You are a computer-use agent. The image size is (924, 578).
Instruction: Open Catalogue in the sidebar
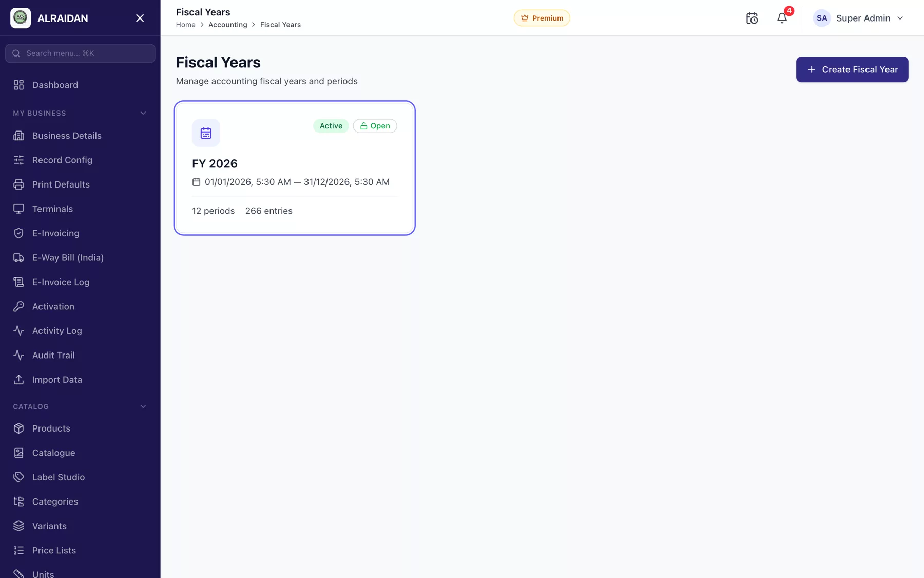click(x=80, y=453)
